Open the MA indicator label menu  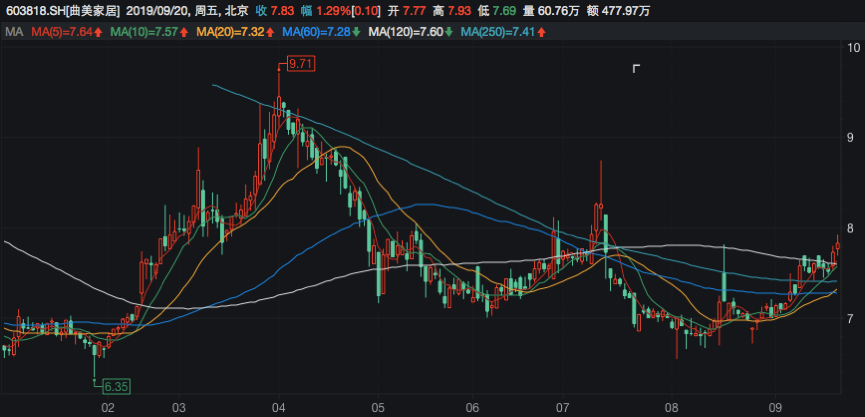click(13, 33)
